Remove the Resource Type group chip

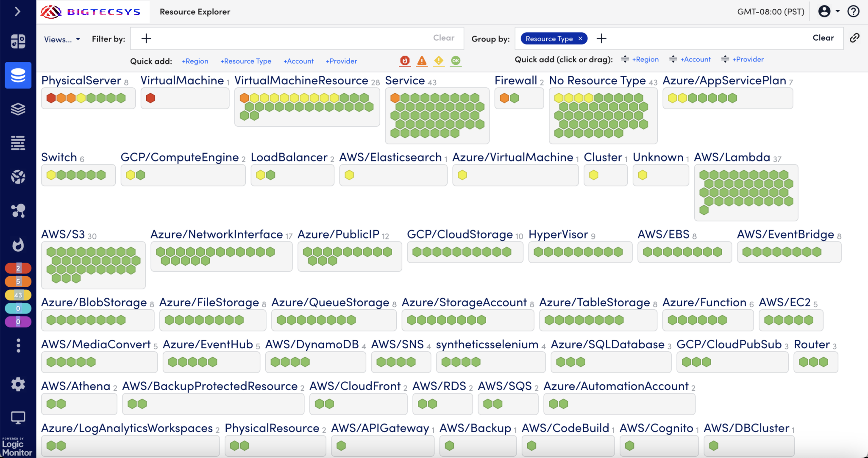pyautogui.click(x=580, y=39)
